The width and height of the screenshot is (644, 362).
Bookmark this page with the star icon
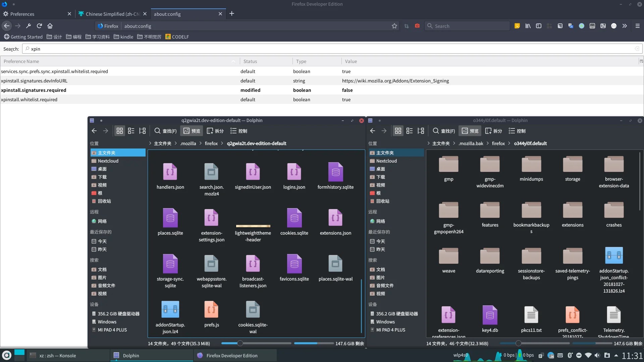tap(394, 26)
